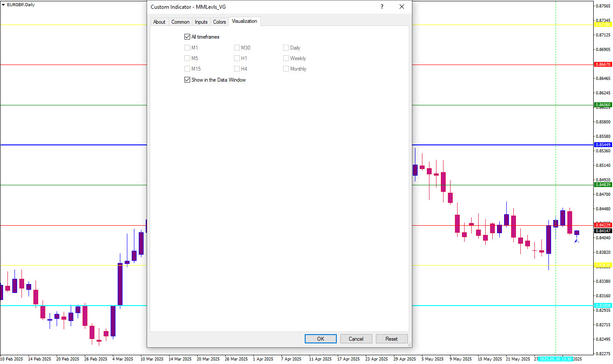Click the Reset button

click(x=391, y=339)
